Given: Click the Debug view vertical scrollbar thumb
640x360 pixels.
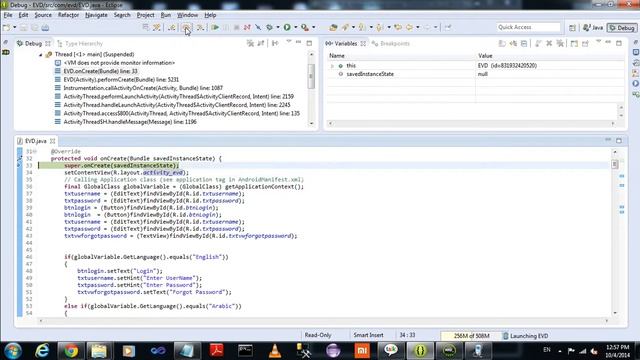Looking at the screenshot, I should coord(311,76).
